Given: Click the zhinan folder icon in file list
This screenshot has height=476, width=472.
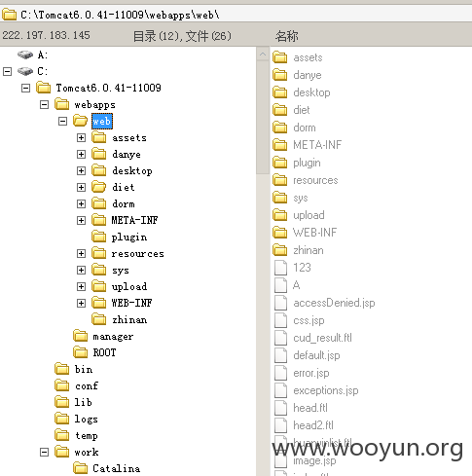Looking at the screenshot, I should [279, 250].
